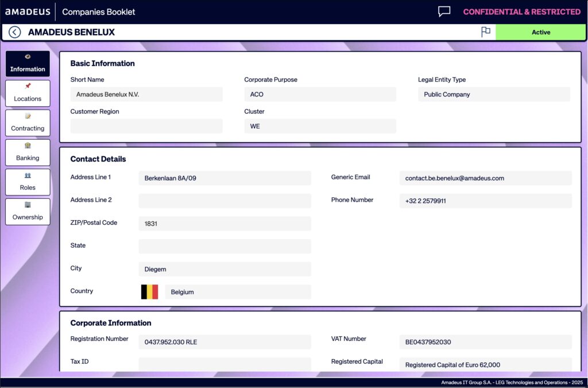The width and height of the screenshot is (588, 388).
Task: Click the Contact Details heading
Action: click(98, 159)
